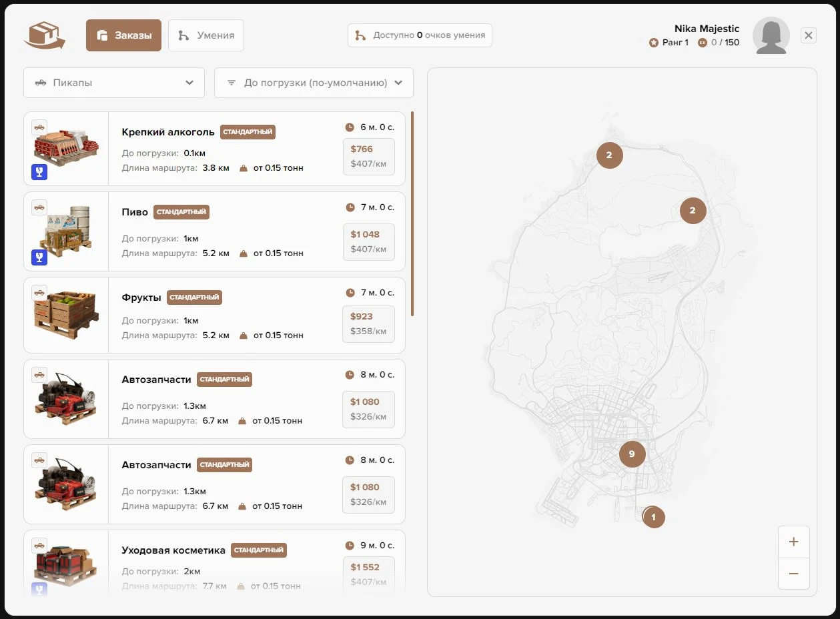Close the orders window

tap(809, 35)
